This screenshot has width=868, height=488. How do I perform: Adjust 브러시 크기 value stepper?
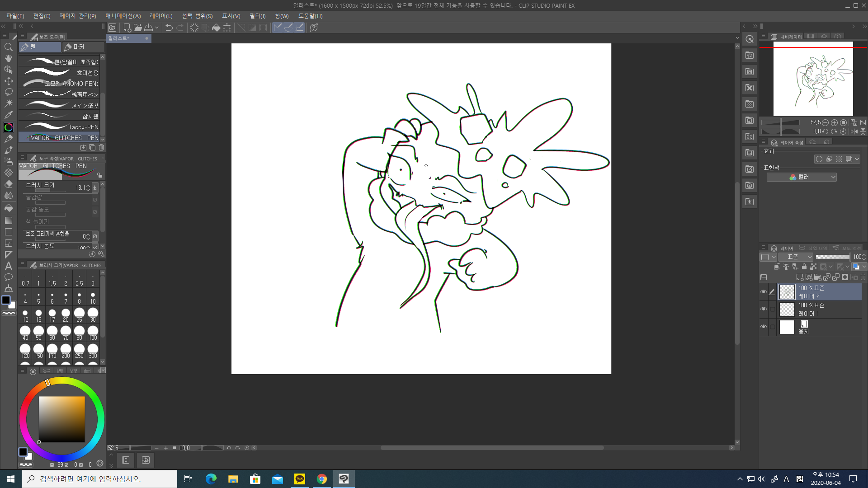(88, 188)
